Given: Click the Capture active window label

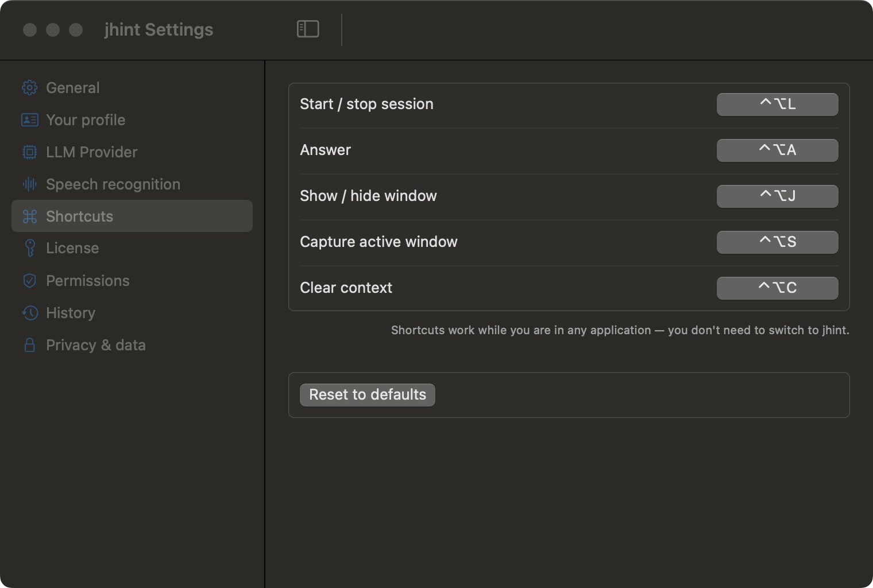Looking at the screenshot, I should (x=378, y=242).
